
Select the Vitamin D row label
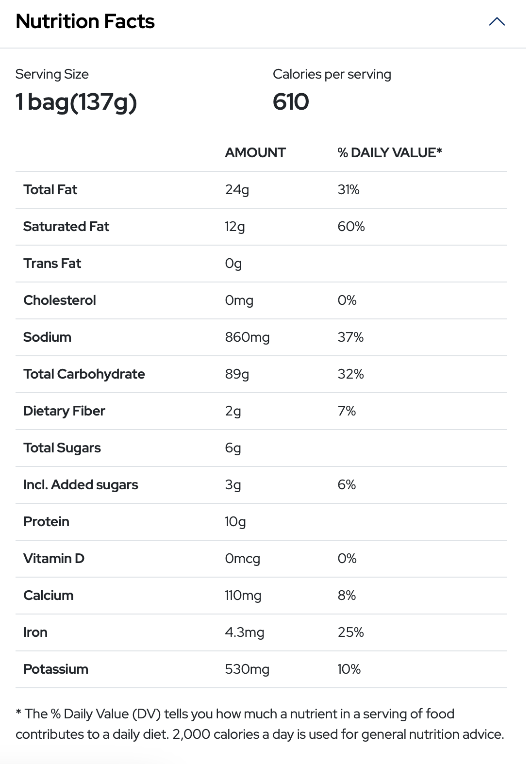click(54, 559)
